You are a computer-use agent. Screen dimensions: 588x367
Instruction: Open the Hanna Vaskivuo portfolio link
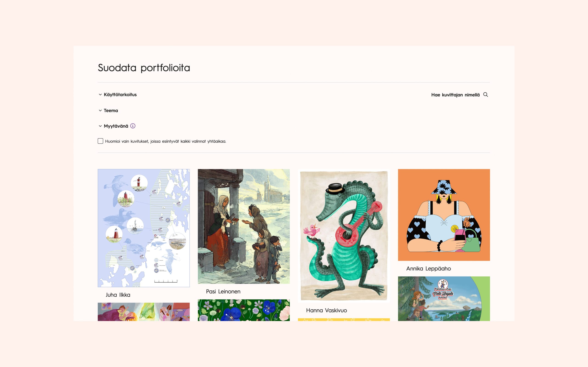[326, 310]
